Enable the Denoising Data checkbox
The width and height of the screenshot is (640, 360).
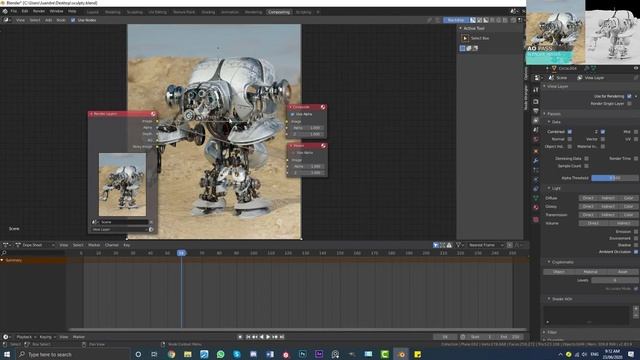[587, 158]
